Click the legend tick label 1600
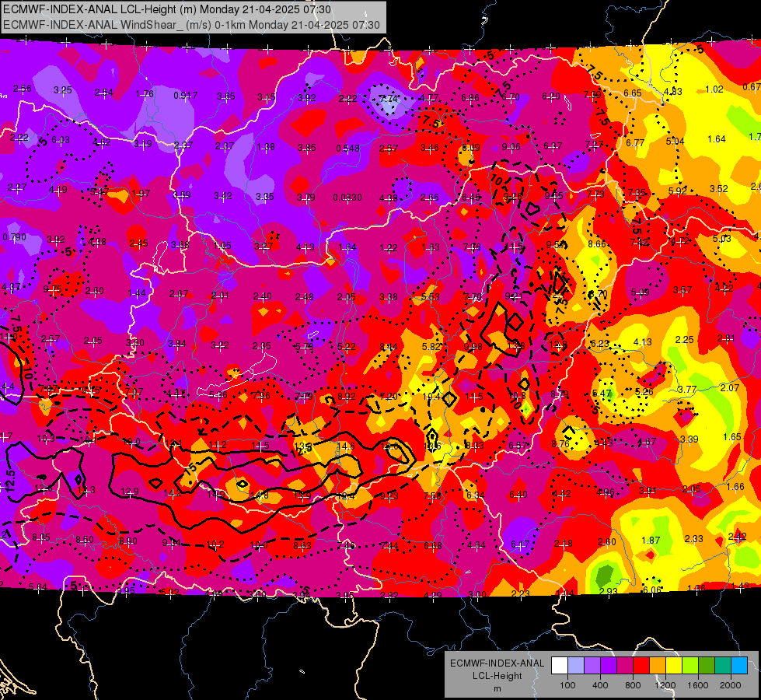 point(698,685)
